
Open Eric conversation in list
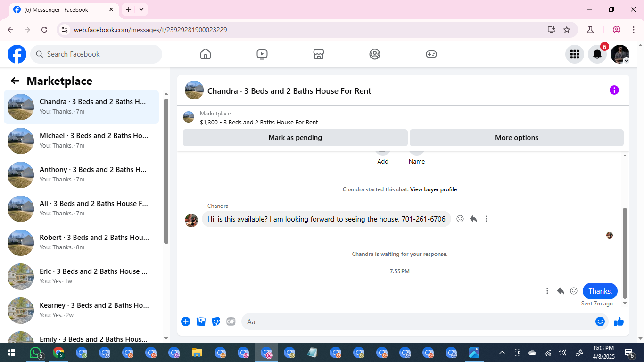click(82, 277)
